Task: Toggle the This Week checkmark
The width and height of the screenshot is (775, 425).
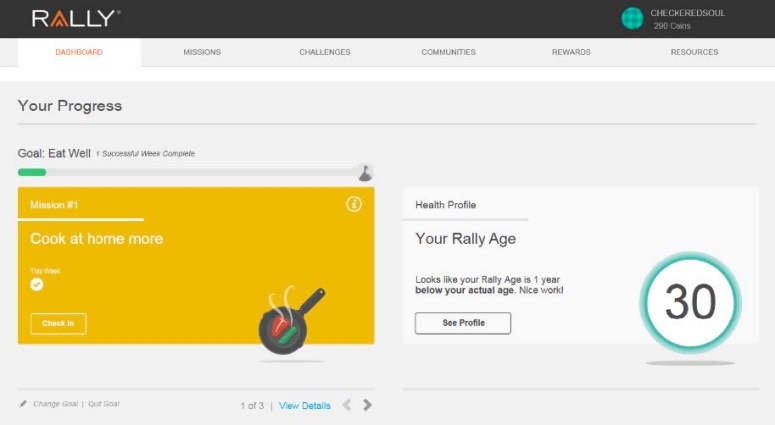Action: click(37, 284)
